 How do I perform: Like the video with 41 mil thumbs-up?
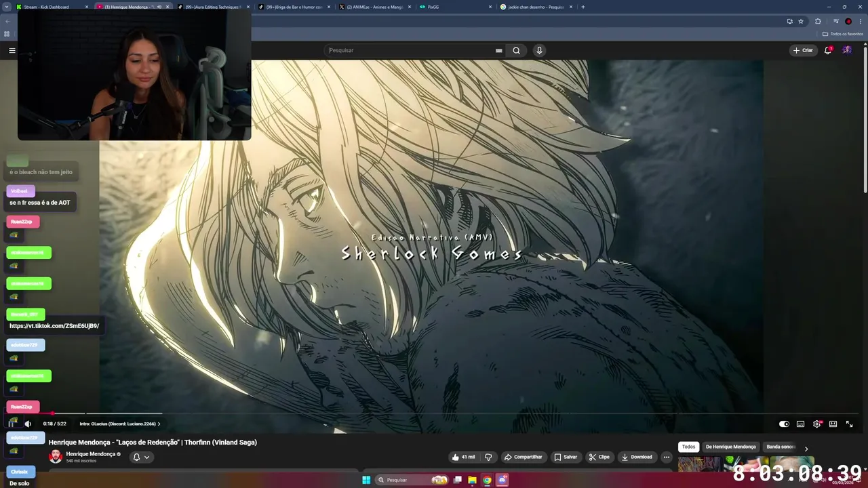tap(464, 457)
